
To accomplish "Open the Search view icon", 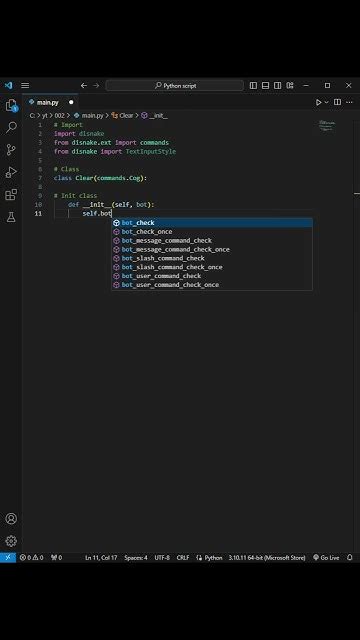I will [x=11, y=127].
